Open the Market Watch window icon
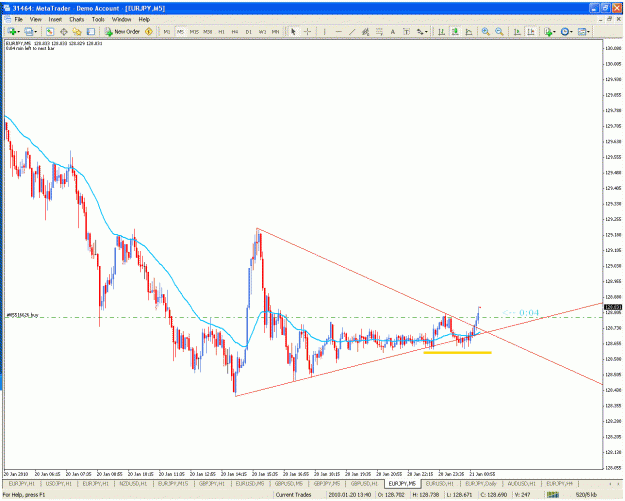This screenshot has width=625, height=501. pyautogui.click(x=50, y=31)
